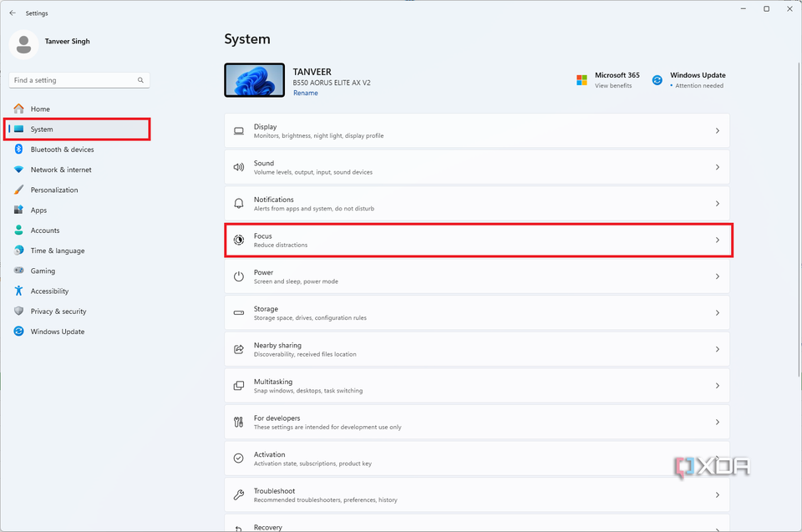Click the Power & sleep icon

pos(238,276)
